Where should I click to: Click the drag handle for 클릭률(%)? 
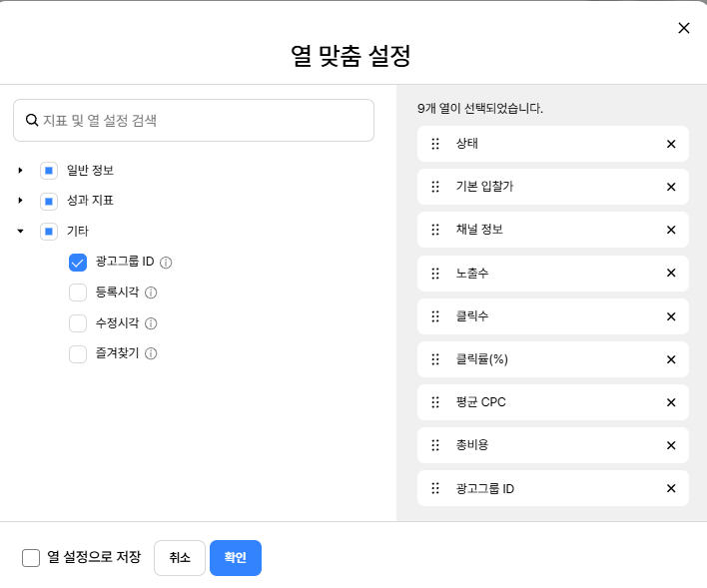tap(435, 359)
